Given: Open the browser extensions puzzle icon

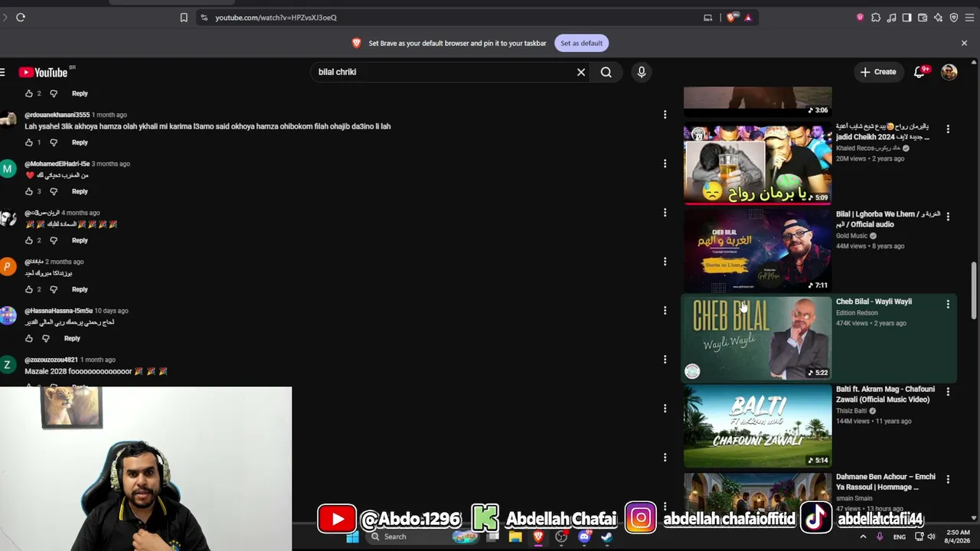Looking at the screenshot, I should click(876, 18).
